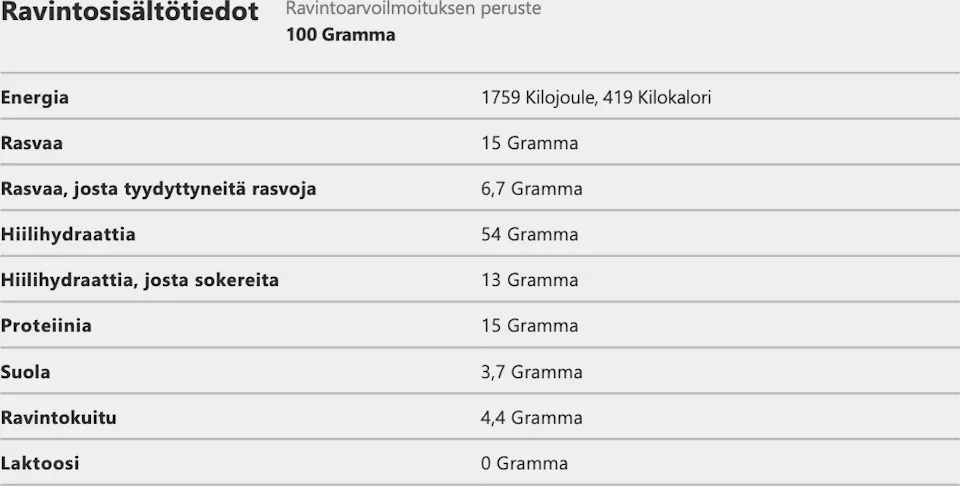Click the Ravintokuitu row label
Image resolution: width=960 pixels, height=486 pixels.
click(x=58, y=418)
